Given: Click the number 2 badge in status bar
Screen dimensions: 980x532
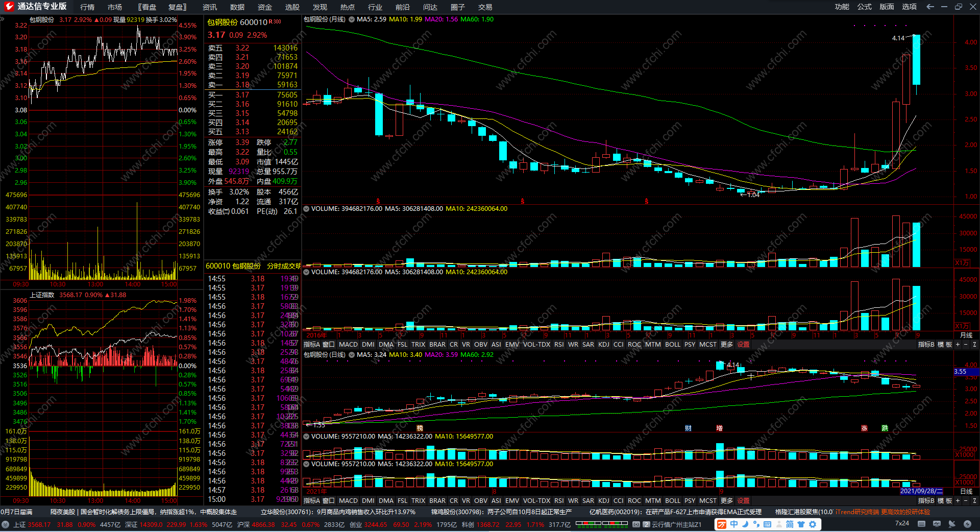Looking at the screenshot, I should tap(646, 524).
